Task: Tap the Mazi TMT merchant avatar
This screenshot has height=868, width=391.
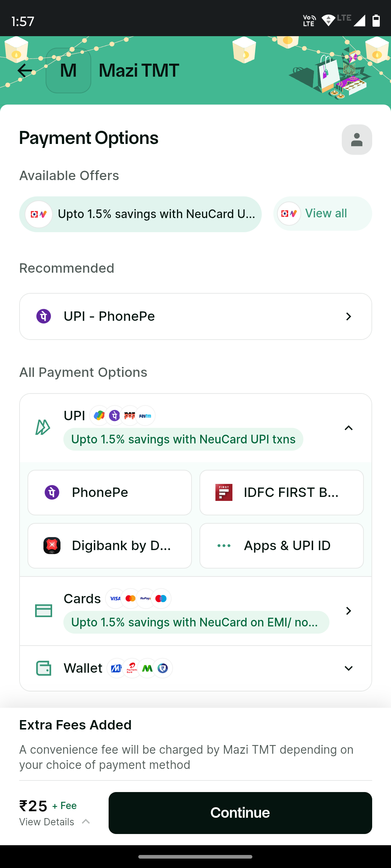Action: click(x=68, y=71)
